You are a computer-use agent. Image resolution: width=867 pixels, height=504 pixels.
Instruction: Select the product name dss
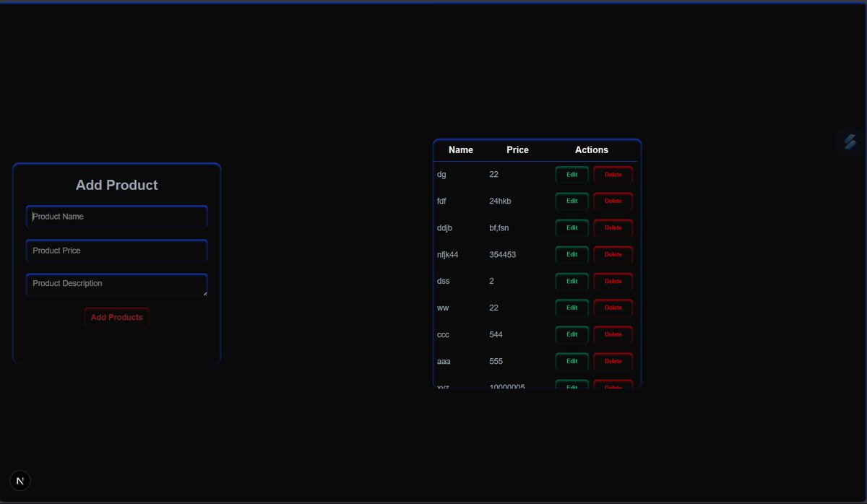tap(444, 282)
